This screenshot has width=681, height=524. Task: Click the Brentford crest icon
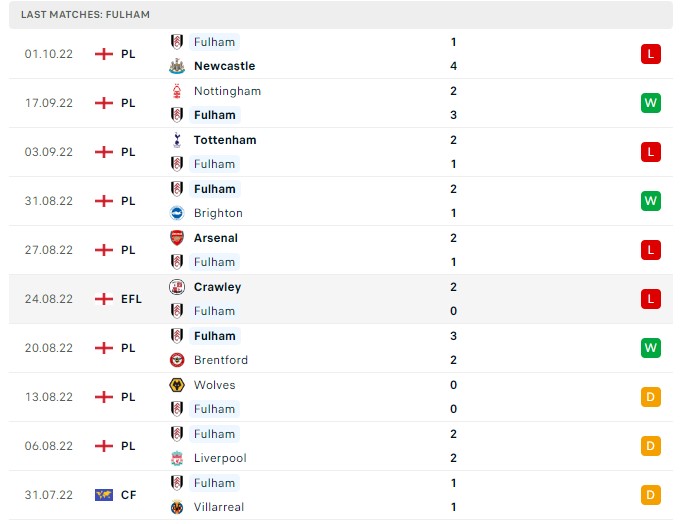click(177, 360)
